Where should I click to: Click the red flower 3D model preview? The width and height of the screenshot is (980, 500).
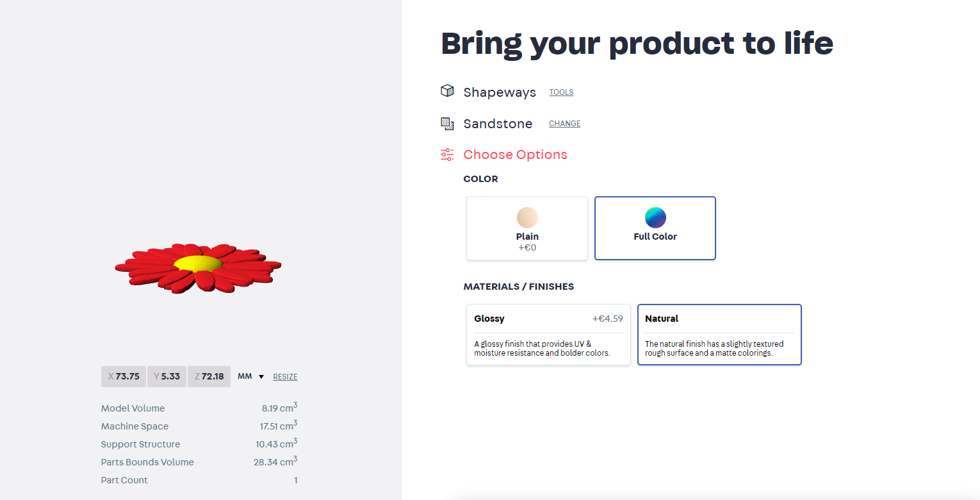tap(198, 268)
